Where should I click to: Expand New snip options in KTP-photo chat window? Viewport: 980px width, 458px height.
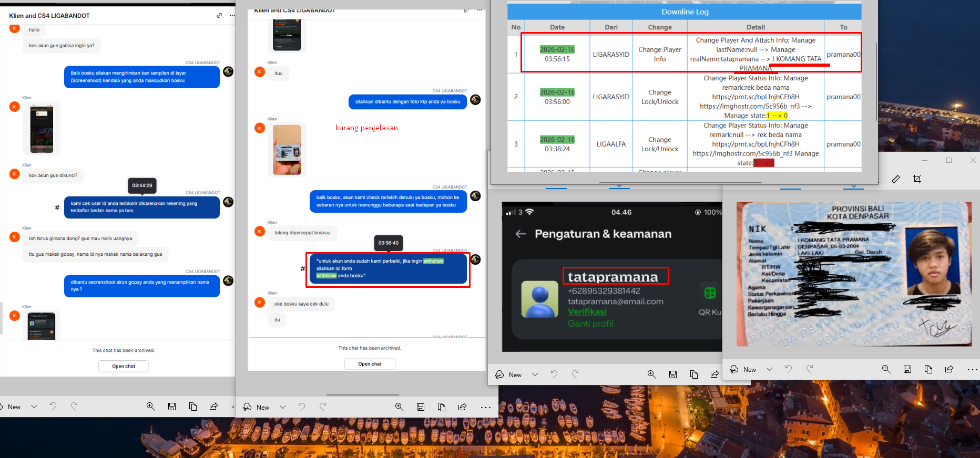pyautogui.click(x=283, y=407)
